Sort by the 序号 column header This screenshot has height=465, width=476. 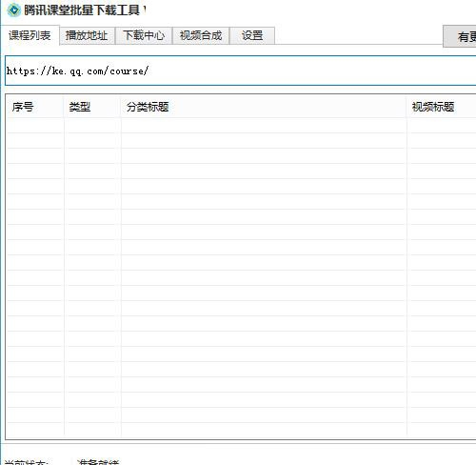[x=34, y=107]
